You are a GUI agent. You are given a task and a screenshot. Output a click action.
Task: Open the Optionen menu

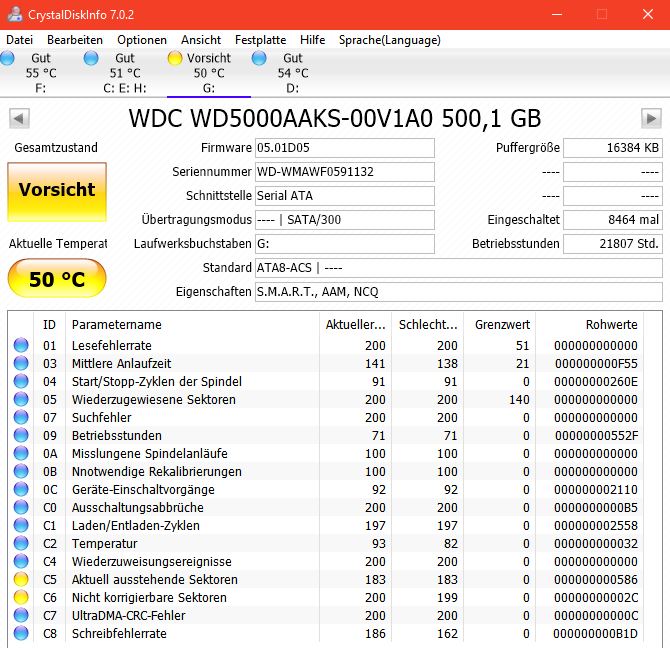142,40
